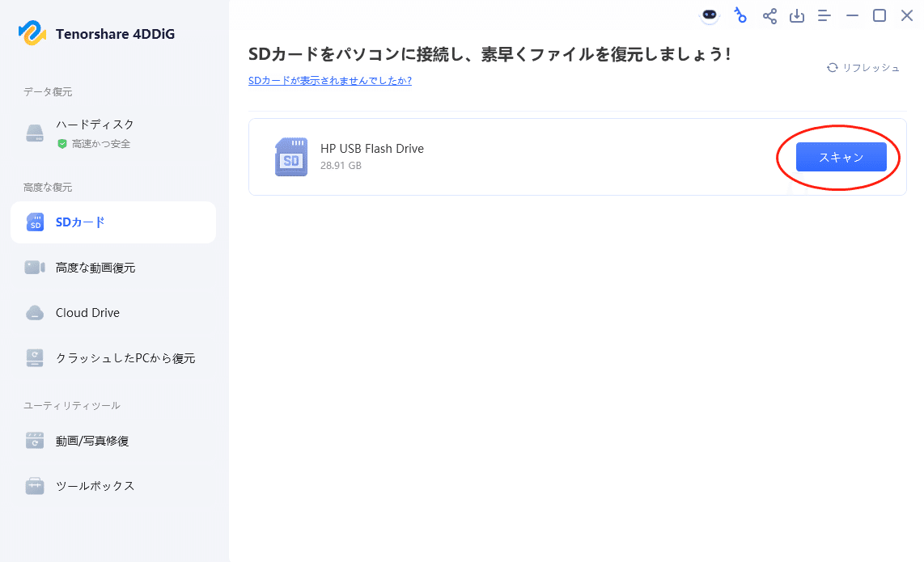Open the Cloud Drive section

(x=113, y=312)
